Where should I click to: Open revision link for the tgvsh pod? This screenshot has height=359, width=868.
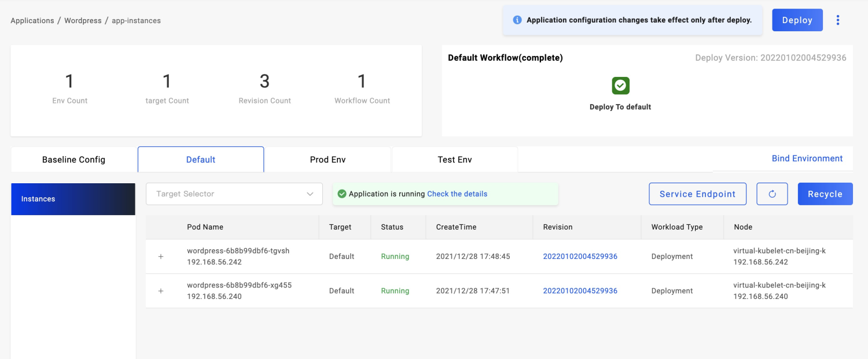(x=580, y=257)
